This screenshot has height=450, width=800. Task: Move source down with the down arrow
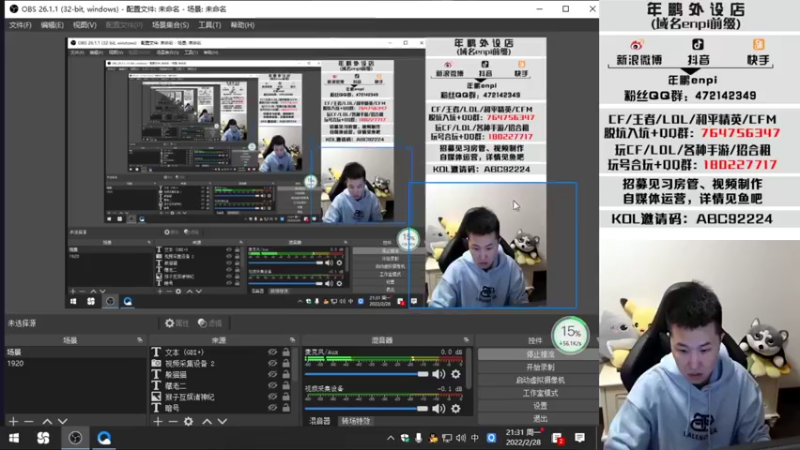click(x=222, y=421)
